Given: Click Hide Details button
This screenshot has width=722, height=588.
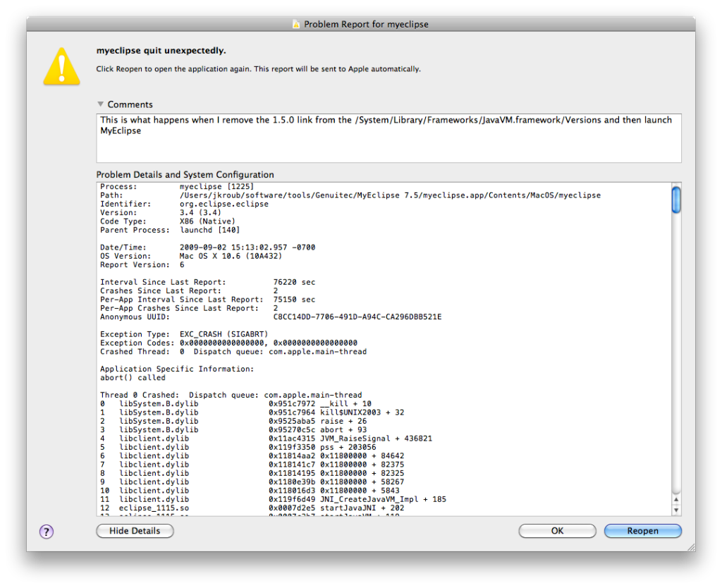Looking at the screenshot, I should [135, 531].
